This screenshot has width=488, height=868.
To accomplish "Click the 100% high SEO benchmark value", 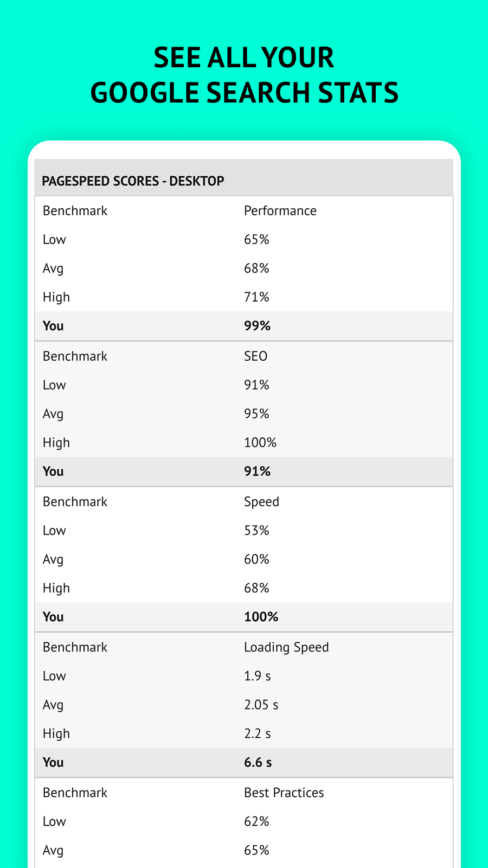I will [x=260, y=443].
